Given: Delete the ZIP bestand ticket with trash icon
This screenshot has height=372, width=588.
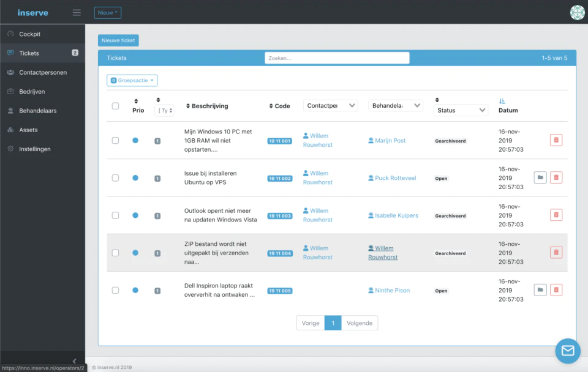Looking at the screenshot, I should (x=556, y=253).
